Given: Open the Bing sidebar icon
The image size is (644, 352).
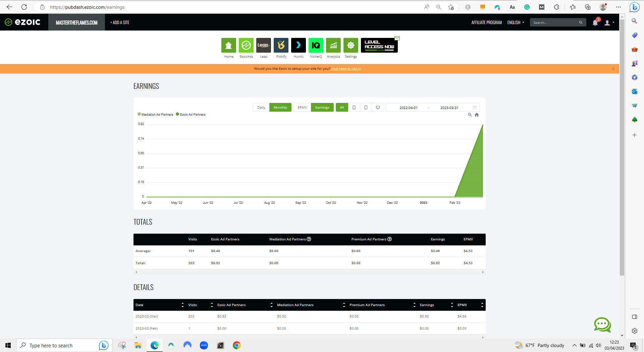Looking at the screenshot, I should click(634, 7).
